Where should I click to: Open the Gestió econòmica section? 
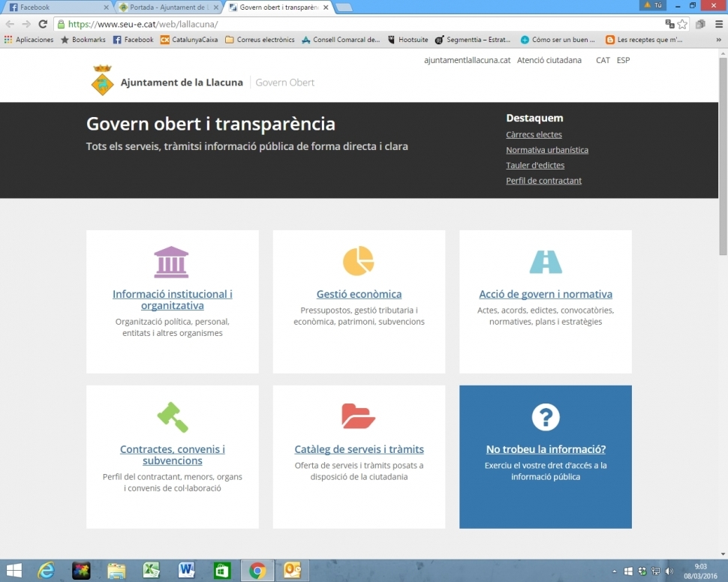tap(359, 294)
